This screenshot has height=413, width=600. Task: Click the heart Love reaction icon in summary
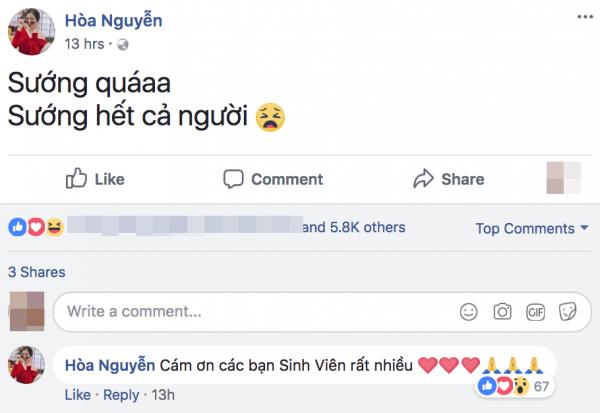(x=35, y=228)
